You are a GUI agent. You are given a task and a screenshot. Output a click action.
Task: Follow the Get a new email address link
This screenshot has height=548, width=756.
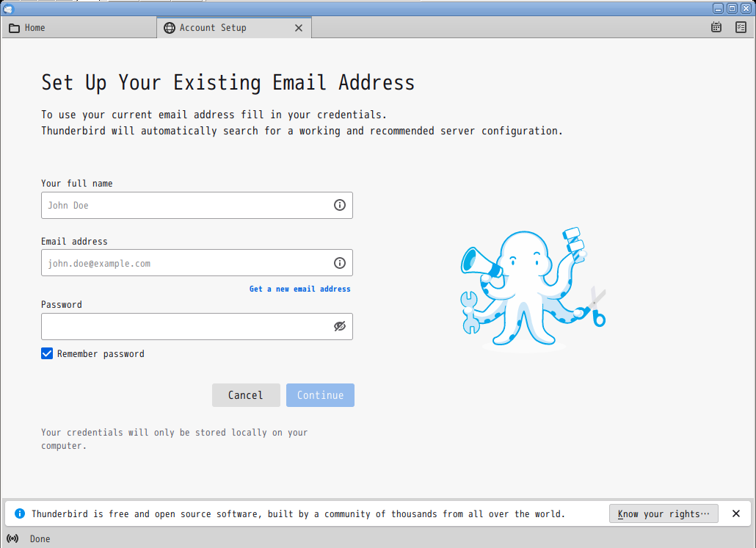point(300,289)
